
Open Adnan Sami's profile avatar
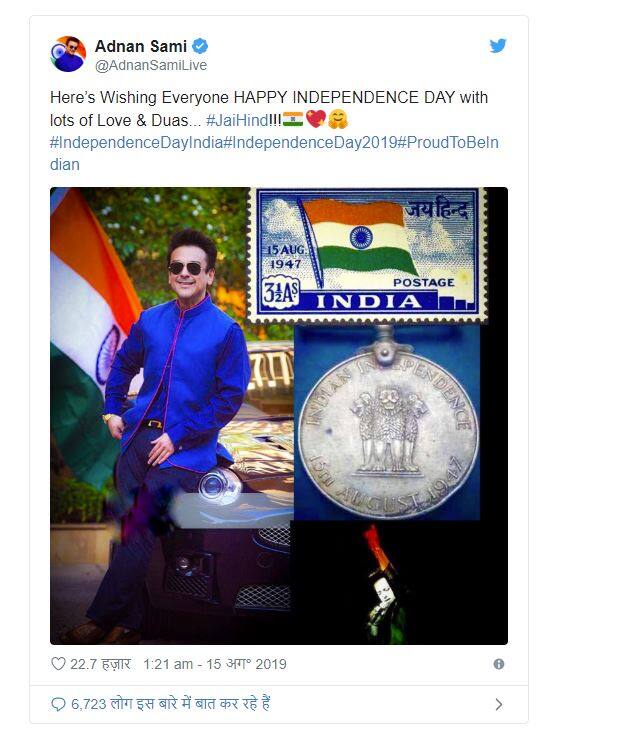click(x=68, y=54)
